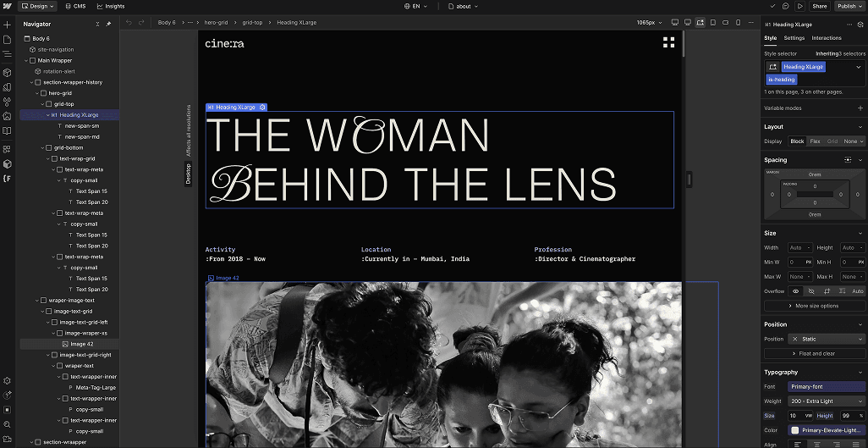Viewport: 868px width, 448px height.
Task: Select the mobile portrait breakpoint icon
Action: click(x=738, y=22)
